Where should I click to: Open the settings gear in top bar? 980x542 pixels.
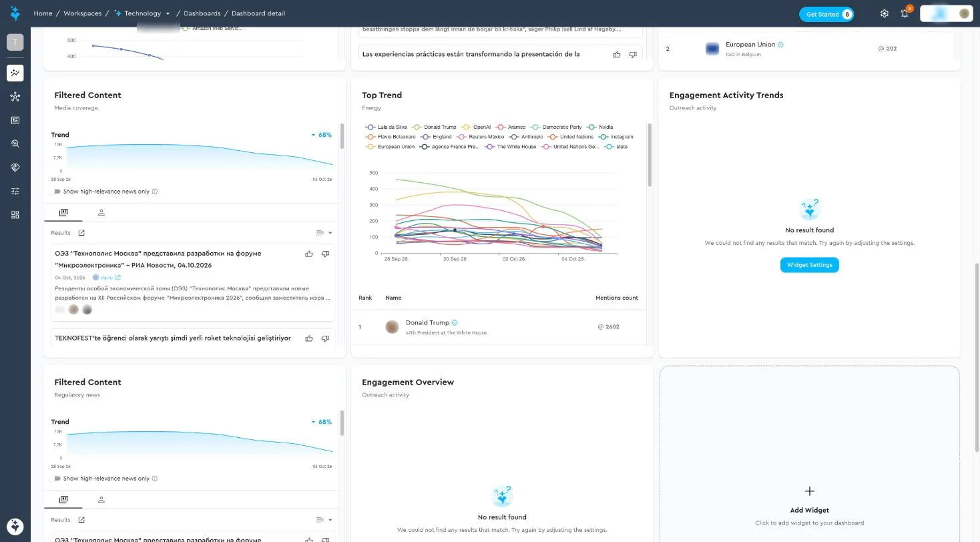coord(885,13)
